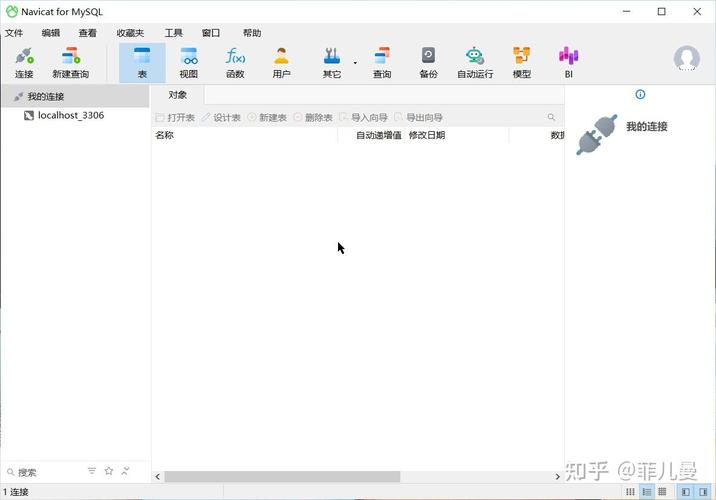This screenshot has height=500, width=716.
Task: Click the Navicat application logo icon
Action: coord(12,11)
